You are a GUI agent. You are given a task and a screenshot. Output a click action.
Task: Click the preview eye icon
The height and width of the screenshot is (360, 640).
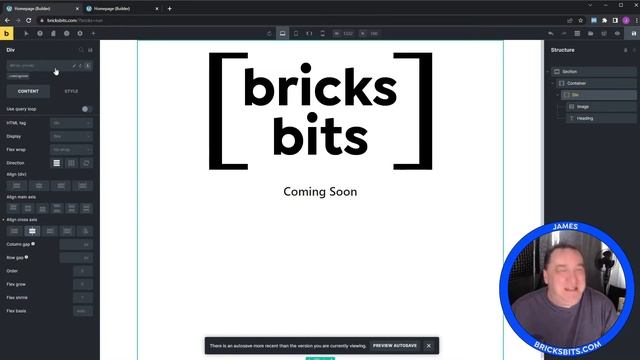(x=617, y=33)
